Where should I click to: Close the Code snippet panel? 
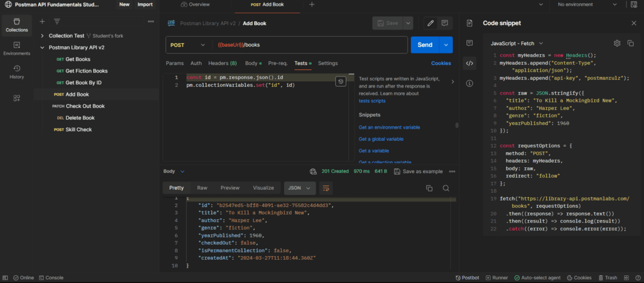(x=633, y=23)
